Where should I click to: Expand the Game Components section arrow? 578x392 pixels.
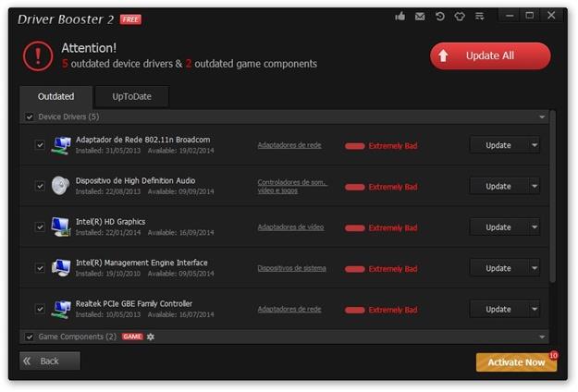542,337
